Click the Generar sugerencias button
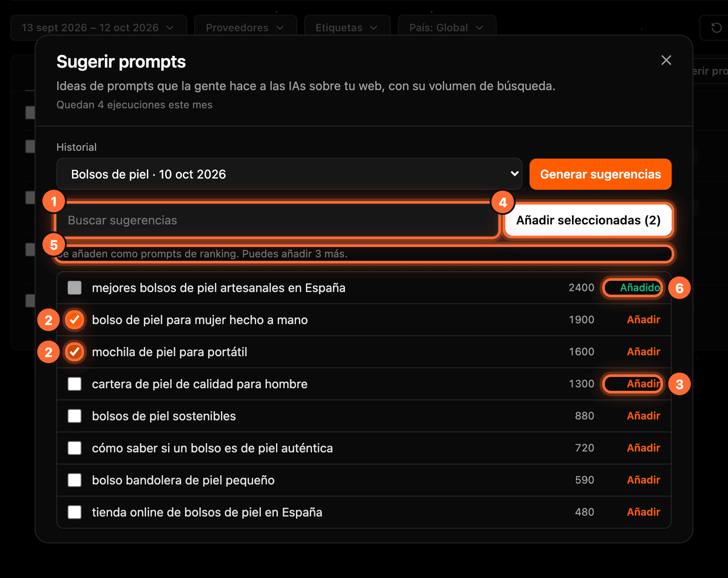Image resolution: width=728 pixels, height=578 pixels. (600, 174)
